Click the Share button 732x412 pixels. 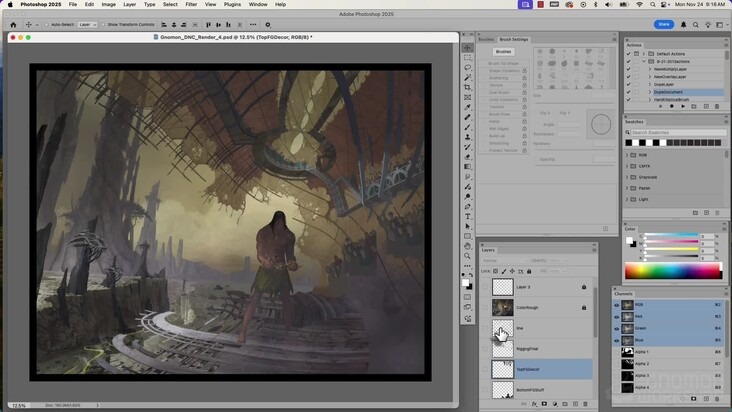click(x=664, y=24)
